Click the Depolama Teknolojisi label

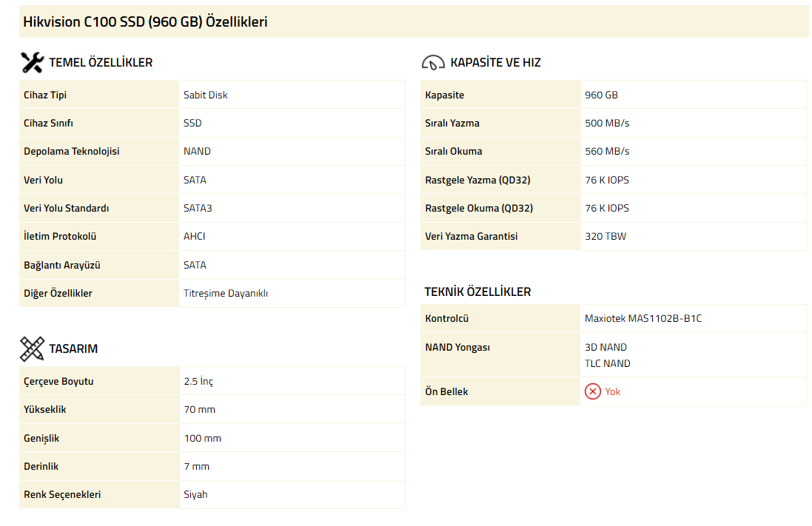(72, 151)
